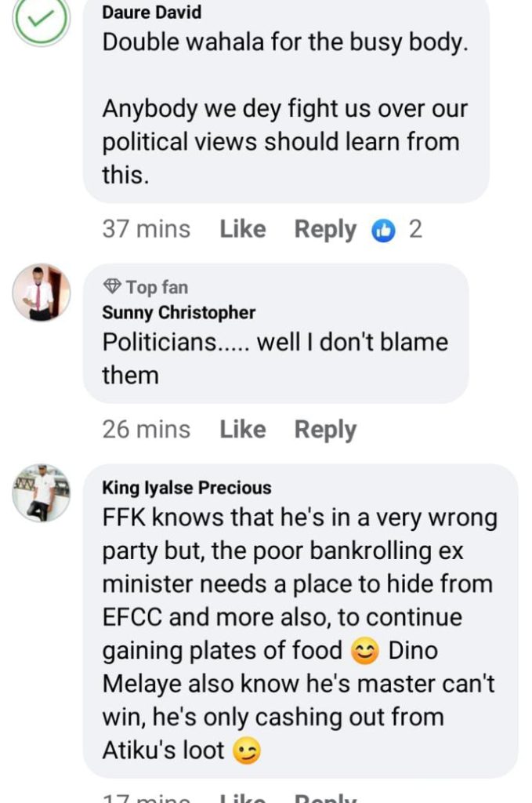This screenshot has width=532, height=803.
Task: Reply to King Iyalse Precious's comment
Action: pos(324,798)
